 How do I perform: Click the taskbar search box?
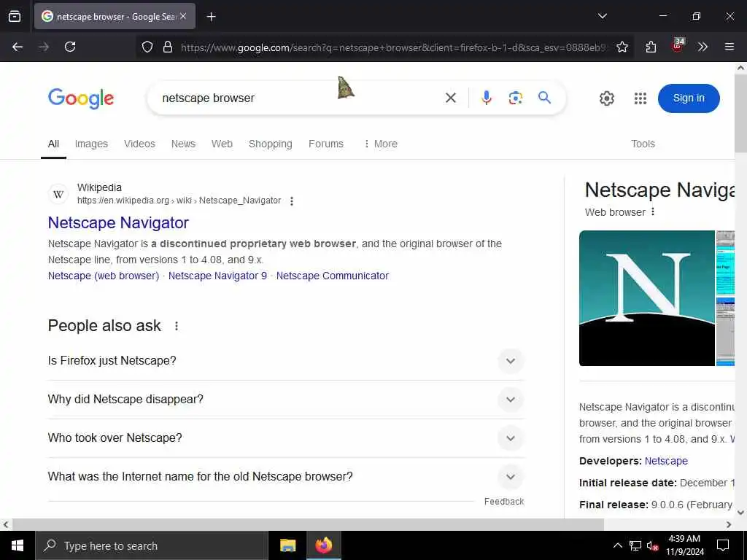(x=152, y=545)
